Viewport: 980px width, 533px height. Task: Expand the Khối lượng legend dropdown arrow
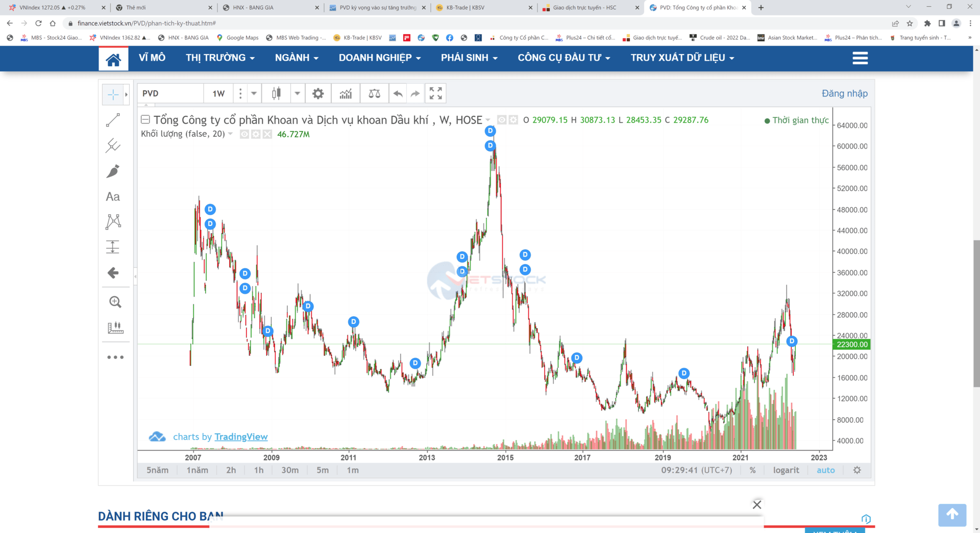tap(230, 134)
